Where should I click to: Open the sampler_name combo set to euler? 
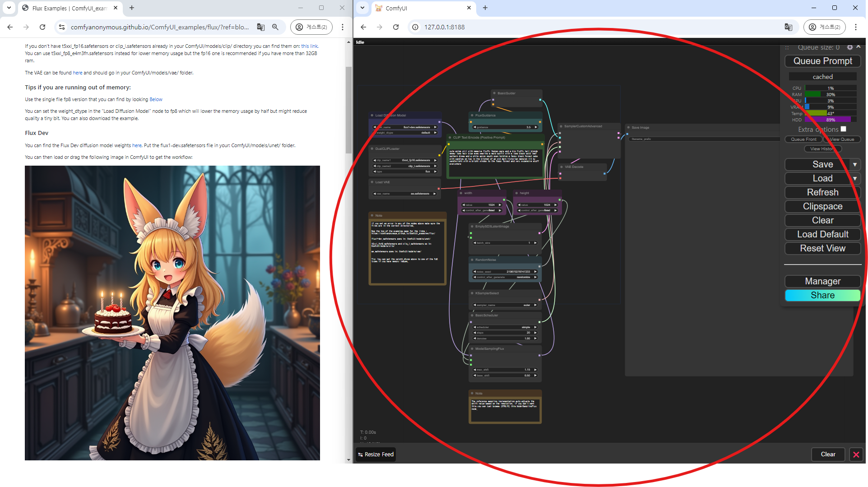coord(505,305)
